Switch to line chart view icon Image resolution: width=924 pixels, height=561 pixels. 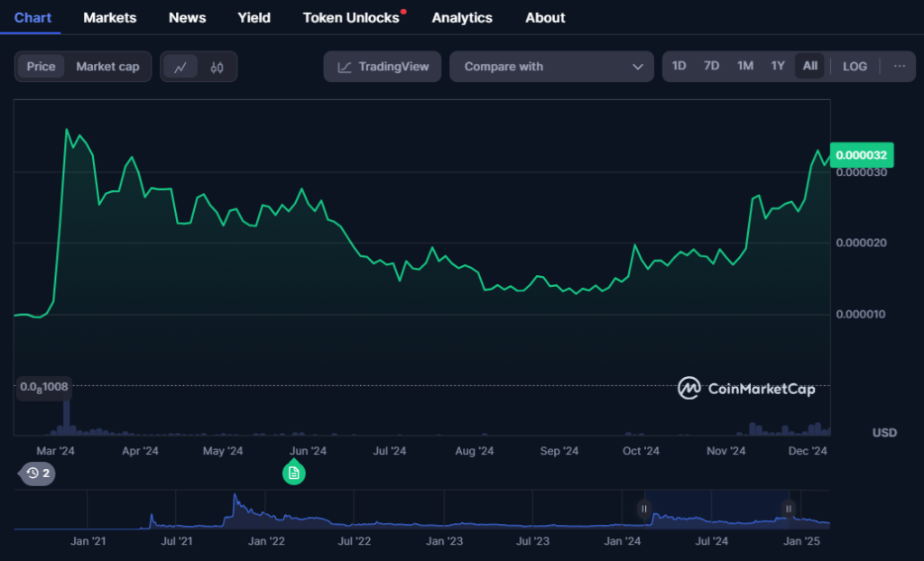pyautogui.click(x=180, y=67)
